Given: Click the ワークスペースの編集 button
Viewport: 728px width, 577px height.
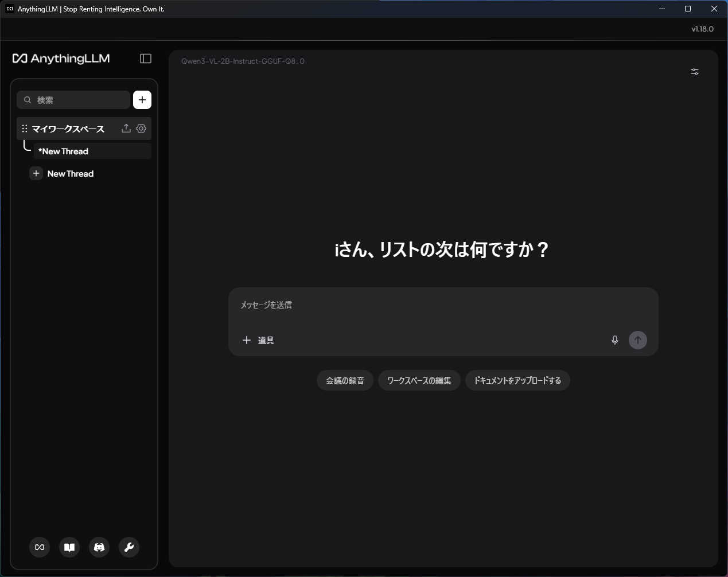Looking at the screenshot, I should click(419, 380).
